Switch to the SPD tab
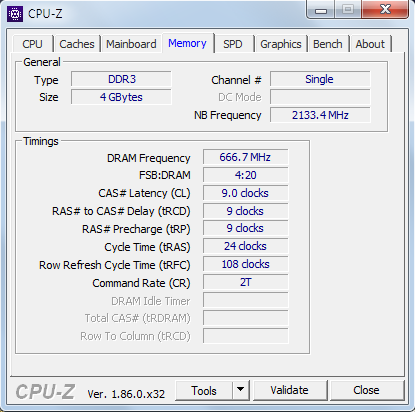This screenshot has width=415, height=412. click(233, 44)
